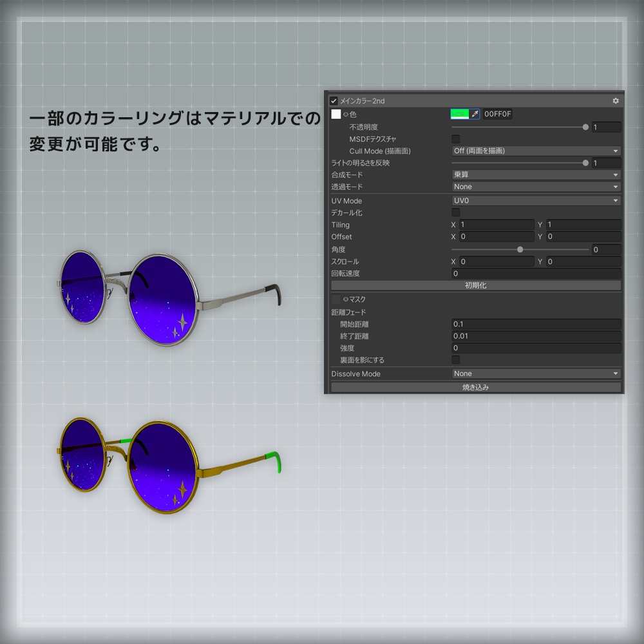Open the 合成モード dropdown showing 乗算
Screen dimensions: 644x644
[536, 175]
